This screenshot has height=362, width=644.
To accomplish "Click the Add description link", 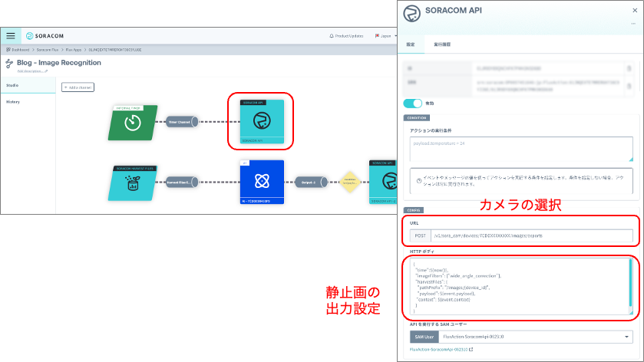I will pos(32,71).
